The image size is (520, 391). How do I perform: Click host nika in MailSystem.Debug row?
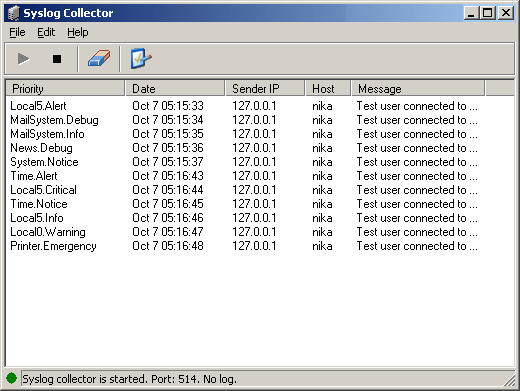(322, 120)
